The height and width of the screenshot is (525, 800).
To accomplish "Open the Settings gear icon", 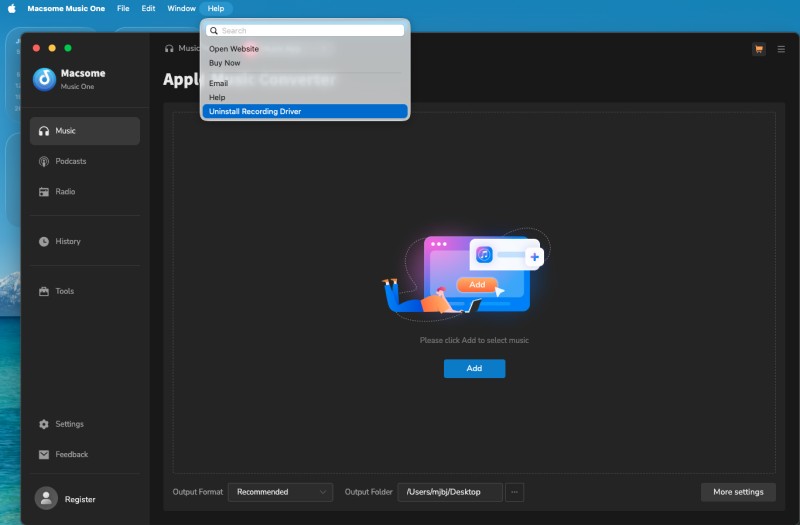I will pyautogui.click(x=44, y=424).
